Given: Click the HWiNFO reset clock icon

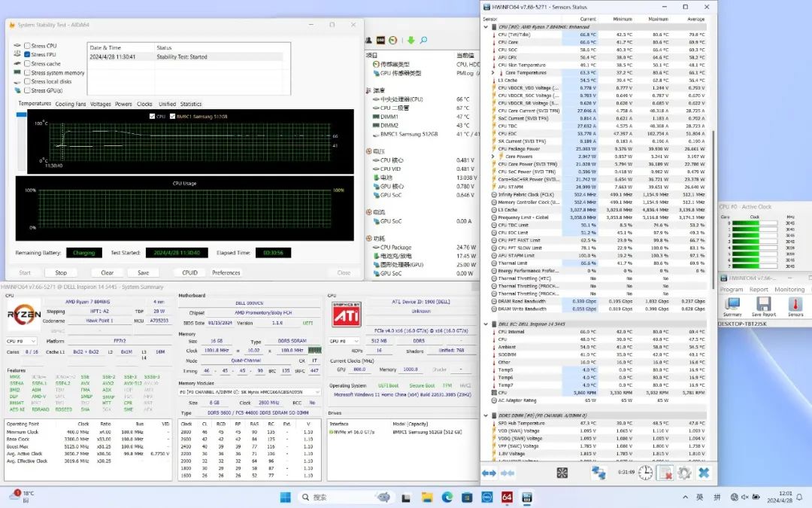Looking at the screenshot, I should (646, 473).
